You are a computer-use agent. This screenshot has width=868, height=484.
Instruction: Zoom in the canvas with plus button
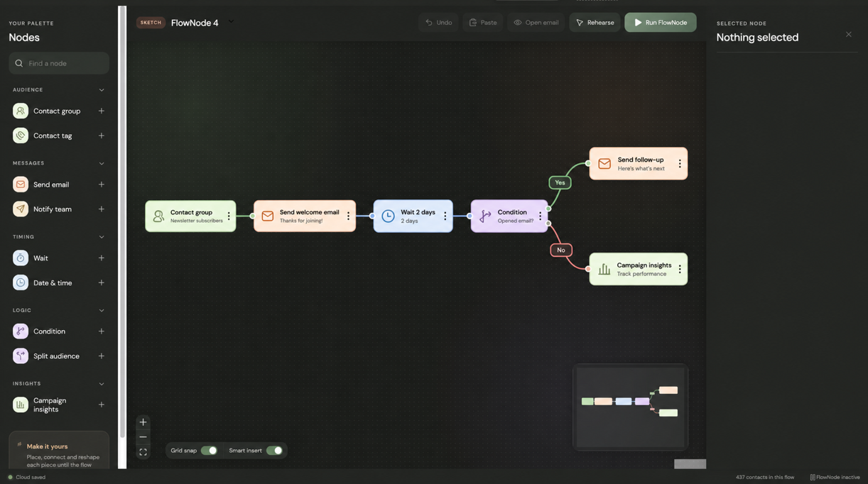[143, 422]
